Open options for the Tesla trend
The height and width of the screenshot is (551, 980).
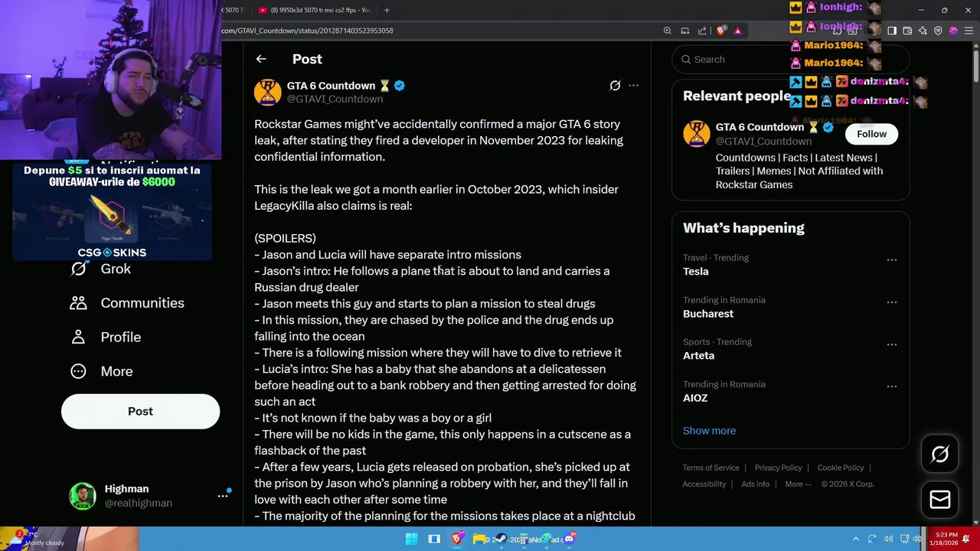(x=892, y=260)
